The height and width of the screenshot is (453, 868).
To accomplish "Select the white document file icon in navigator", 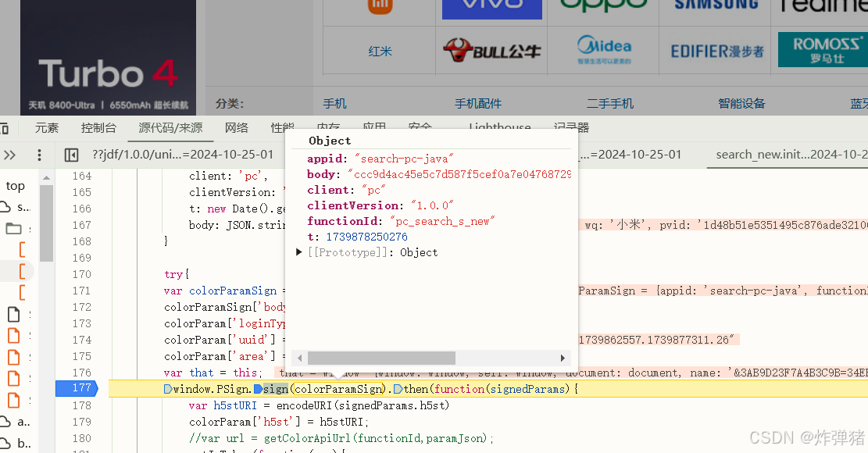I will (14, 314).
